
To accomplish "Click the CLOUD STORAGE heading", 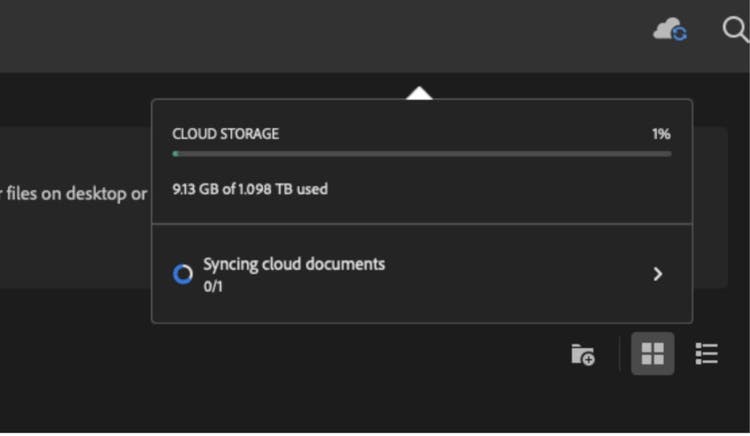I will click(x=225, y=134).
